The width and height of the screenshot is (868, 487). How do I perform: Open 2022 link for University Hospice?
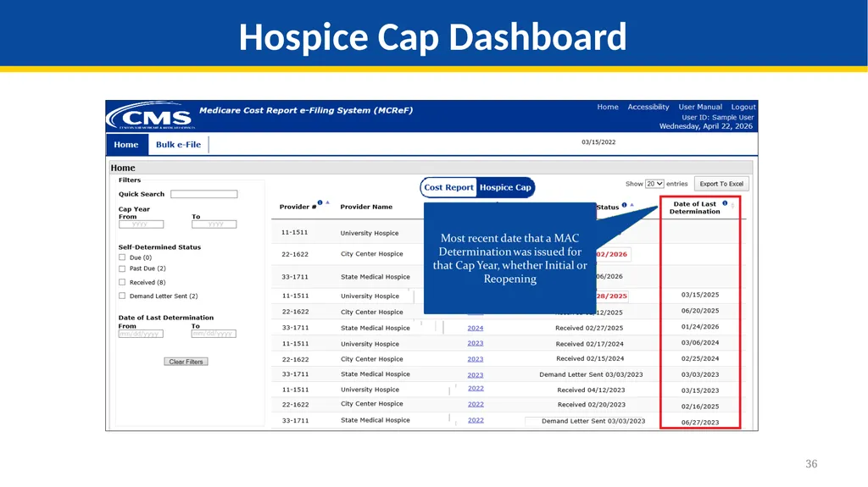(476, 389)
